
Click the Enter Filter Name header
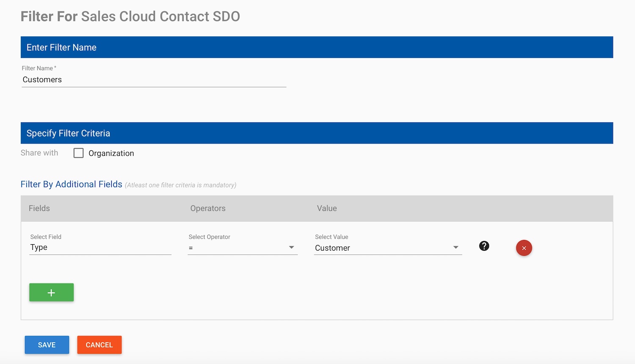[317, 47]
